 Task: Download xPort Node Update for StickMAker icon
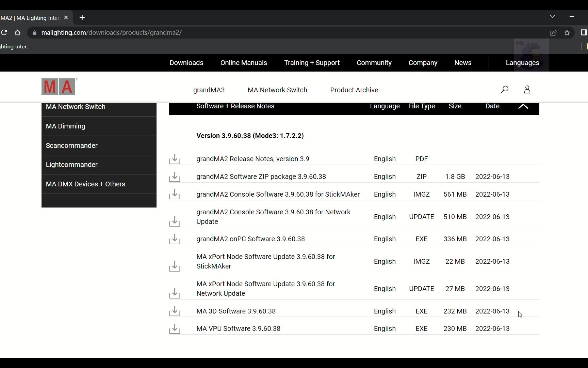pyautogui.click(x=175, y=266)
